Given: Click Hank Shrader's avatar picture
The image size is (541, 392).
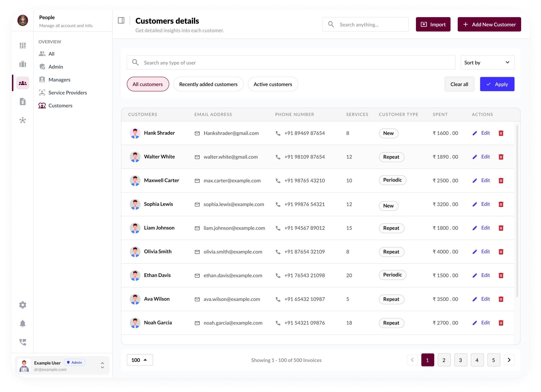Looking at the screenshot, I should [135, 133].
